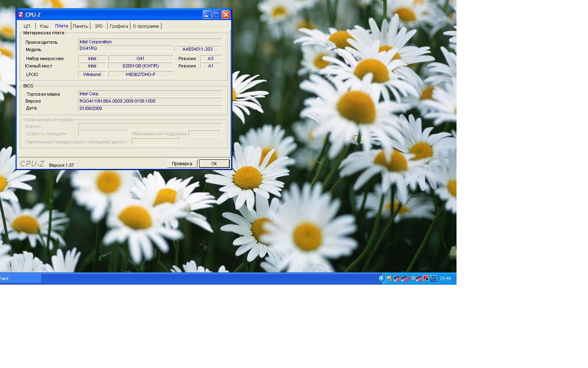This screenshot has width=588, height=368.
Task: Go to the SPD tab
Action: (99, 26)
